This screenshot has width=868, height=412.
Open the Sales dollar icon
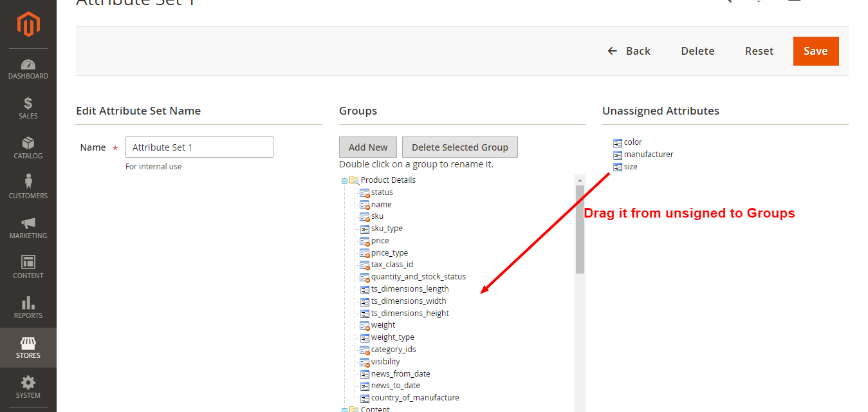(x=28, y=104)
